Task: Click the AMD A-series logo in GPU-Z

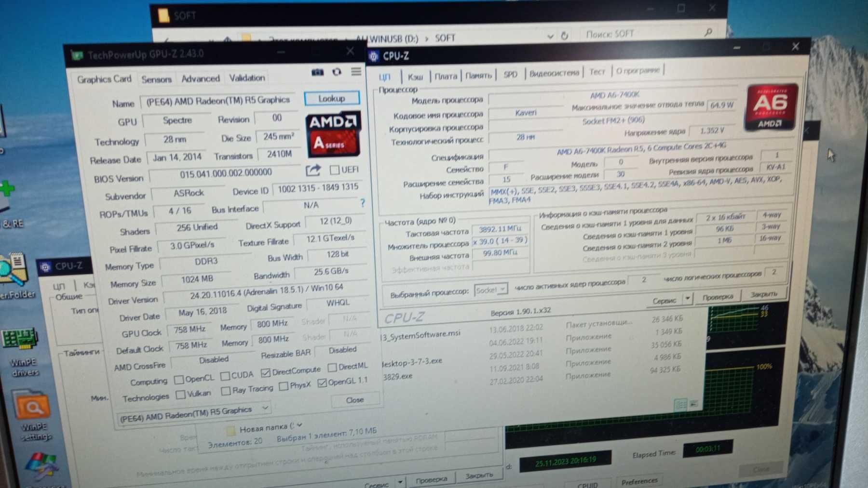Action: tap(333, 135)
